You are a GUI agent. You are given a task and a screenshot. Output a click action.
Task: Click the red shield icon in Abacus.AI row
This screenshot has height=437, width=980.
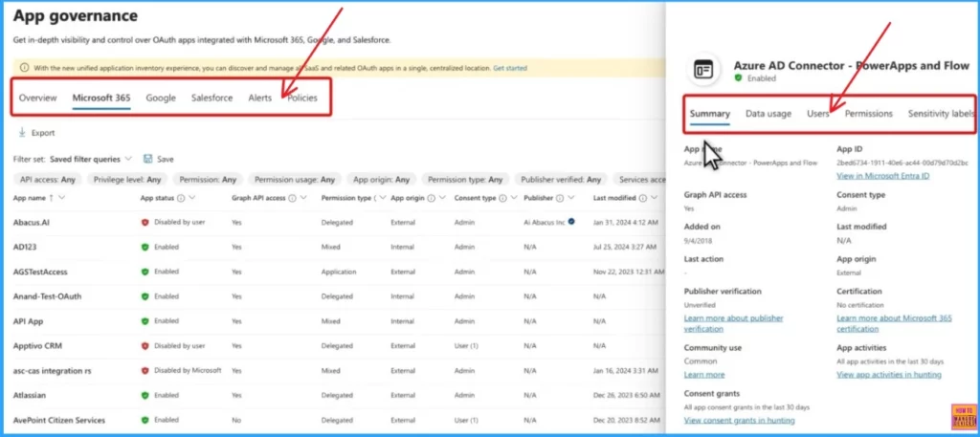tap(145, 222)
